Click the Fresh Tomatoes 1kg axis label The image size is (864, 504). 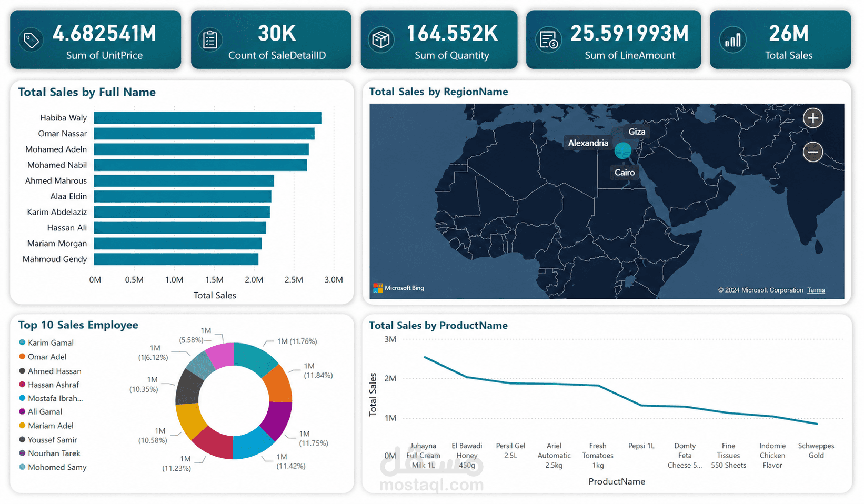[x=598, y=456]
